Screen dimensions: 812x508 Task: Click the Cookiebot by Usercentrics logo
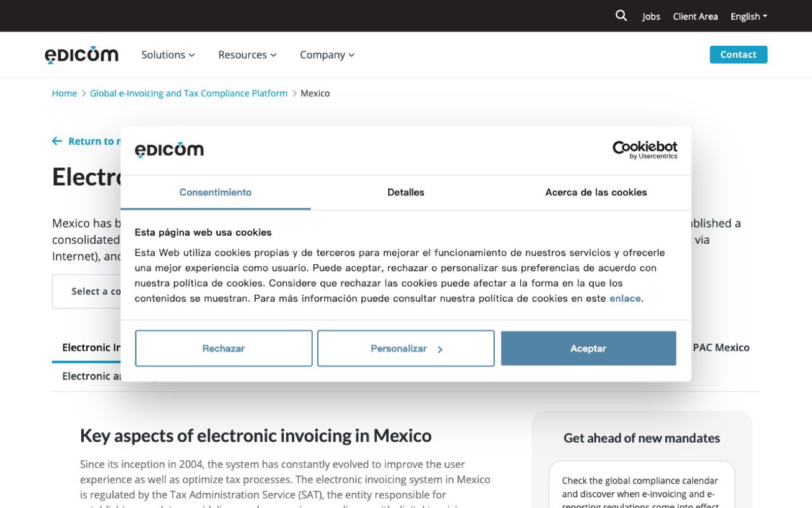click(x=645, y=150)
